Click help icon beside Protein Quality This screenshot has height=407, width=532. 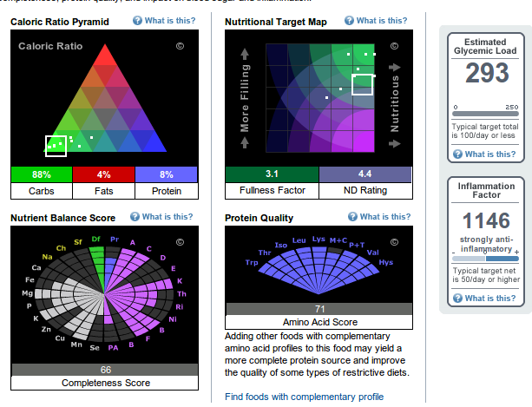(x=352, y=217)
